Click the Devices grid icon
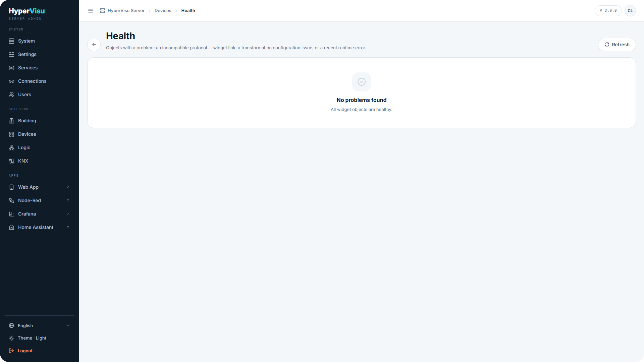Image resolution: width=644 pixels, height=362 pixels. tap(11, 134)
